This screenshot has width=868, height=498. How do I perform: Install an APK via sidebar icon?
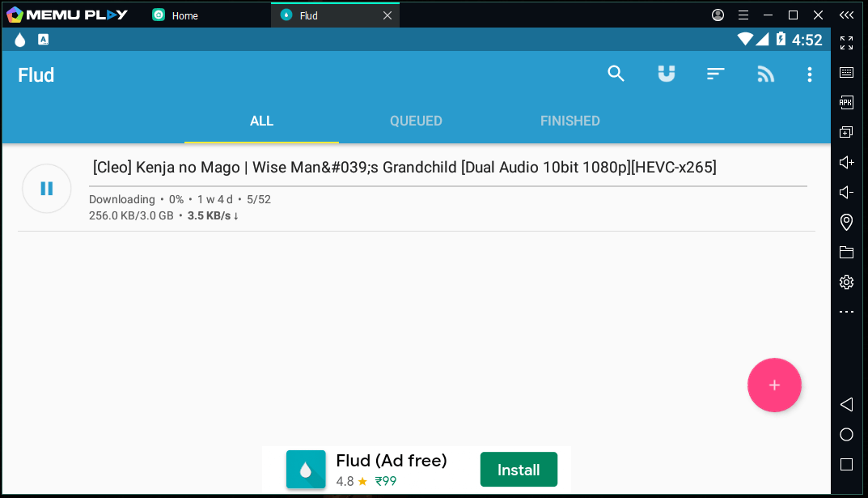846,103
